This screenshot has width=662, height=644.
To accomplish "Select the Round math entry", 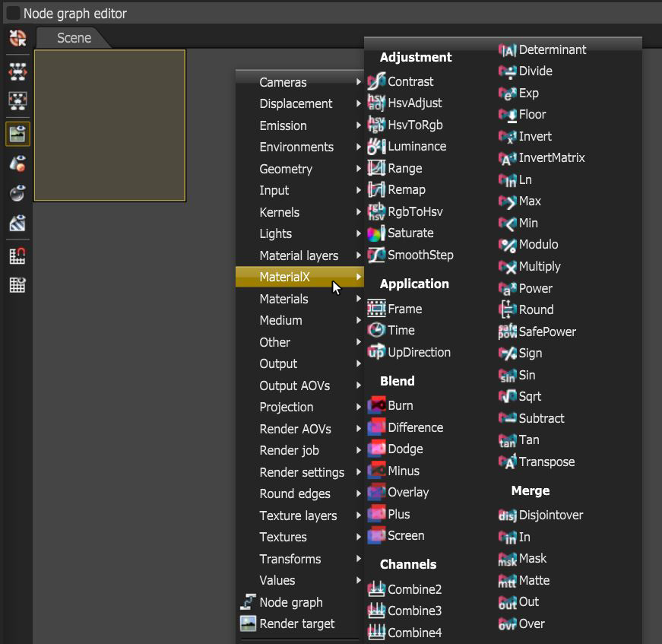I will tap(526, 309).
